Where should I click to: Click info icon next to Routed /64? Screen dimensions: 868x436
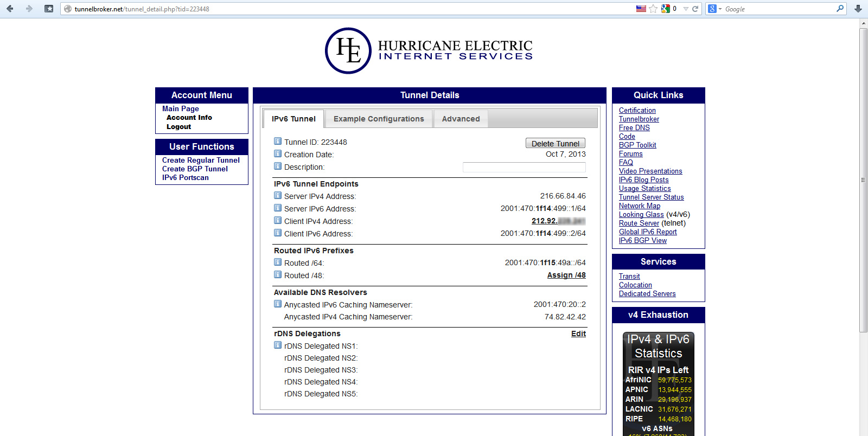(278, 262)
